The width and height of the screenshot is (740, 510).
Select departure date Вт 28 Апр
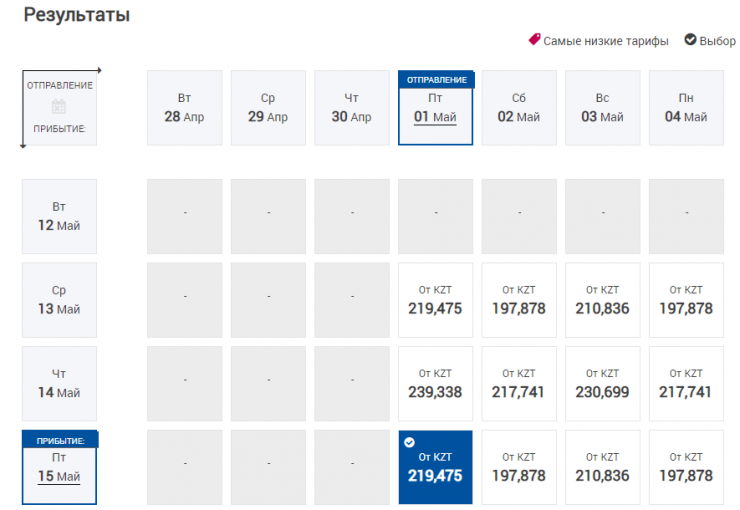coord(184,108)
